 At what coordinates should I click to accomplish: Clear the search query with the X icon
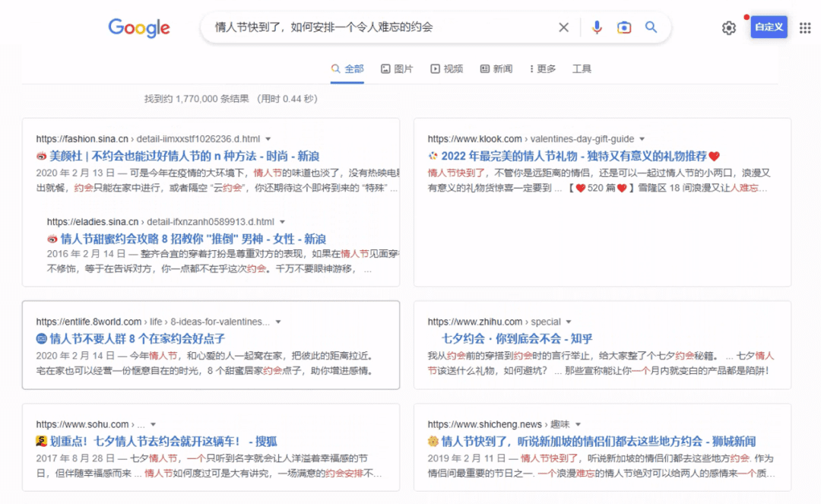coord(563,27)
